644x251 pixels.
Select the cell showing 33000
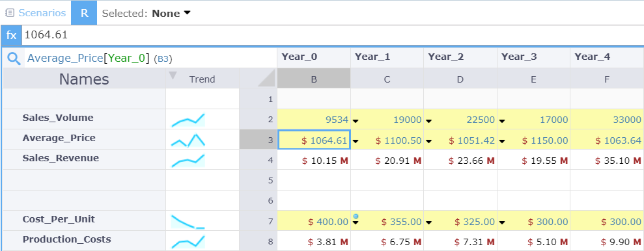[x=607, y=120]
